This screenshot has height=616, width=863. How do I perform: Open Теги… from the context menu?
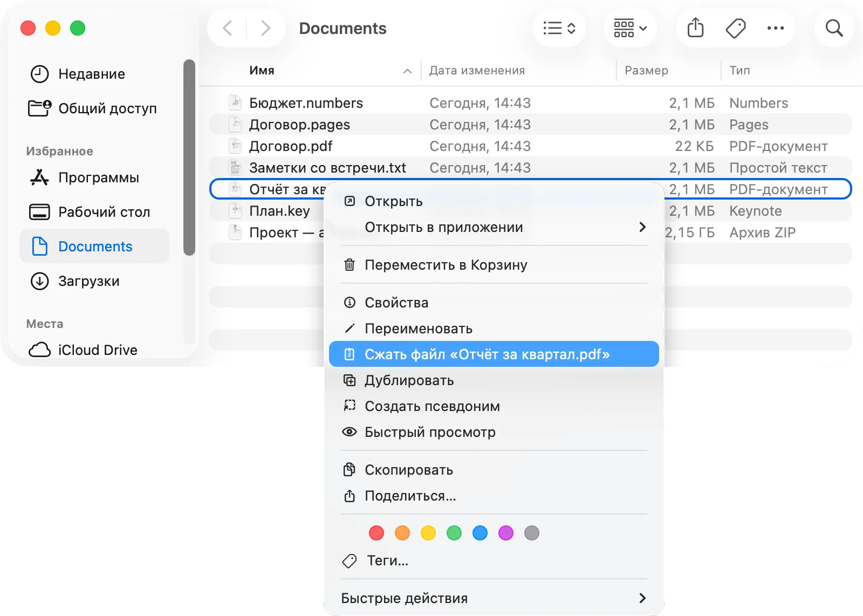[494, 560]
